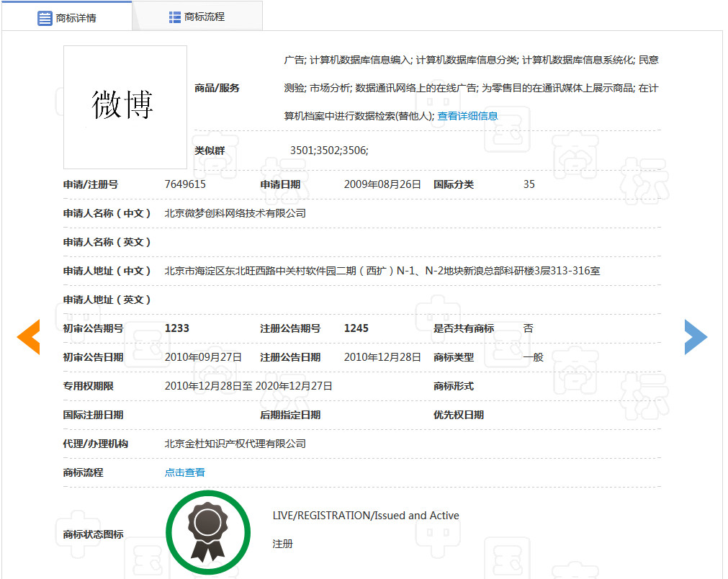
Task: Select registration announcement issue number 1245
Action: [x=356, y=328]
